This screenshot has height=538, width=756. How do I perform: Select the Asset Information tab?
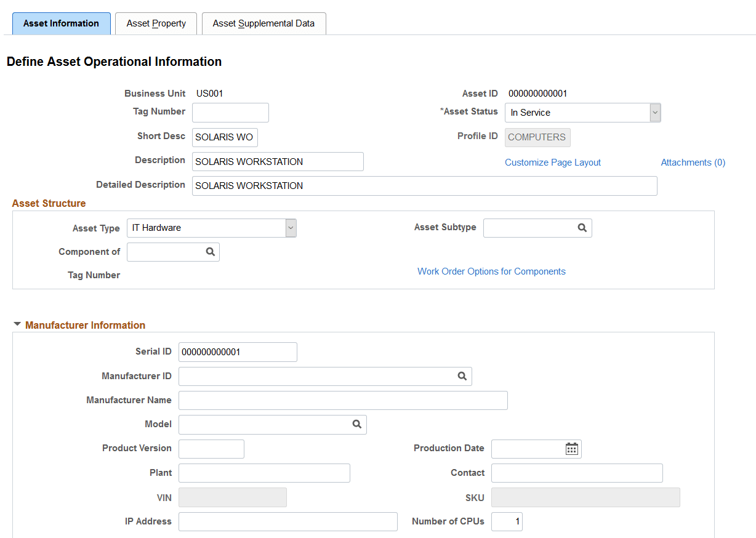click(61, 23)
